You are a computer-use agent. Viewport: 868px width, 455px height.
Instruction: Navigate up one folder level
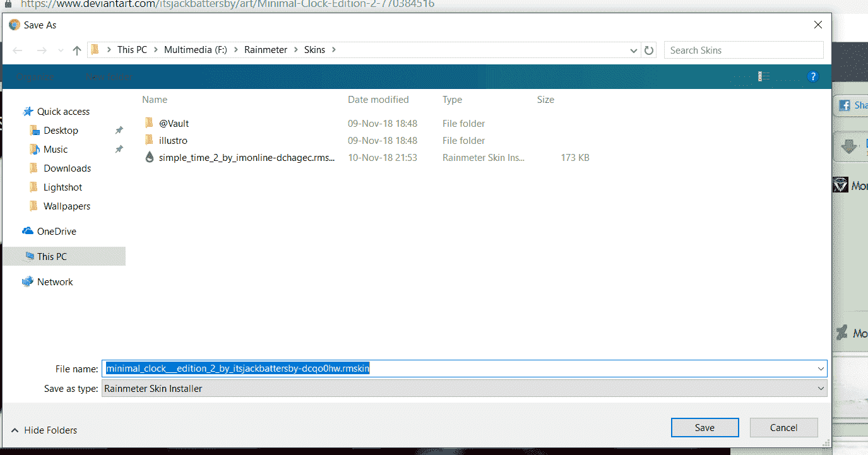(x=77, y=50)
